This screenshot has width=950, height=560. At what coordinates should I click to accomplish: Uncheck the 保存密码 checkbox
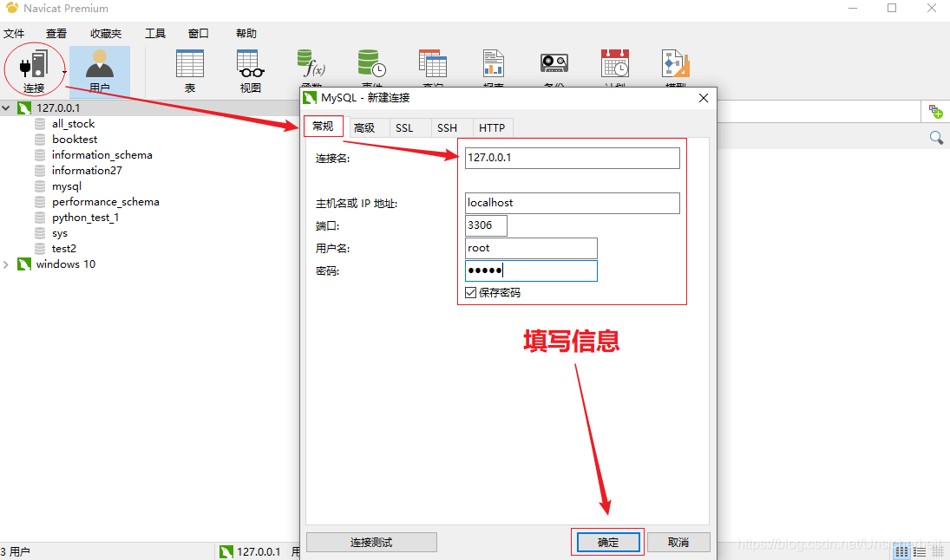coord(471,292)
